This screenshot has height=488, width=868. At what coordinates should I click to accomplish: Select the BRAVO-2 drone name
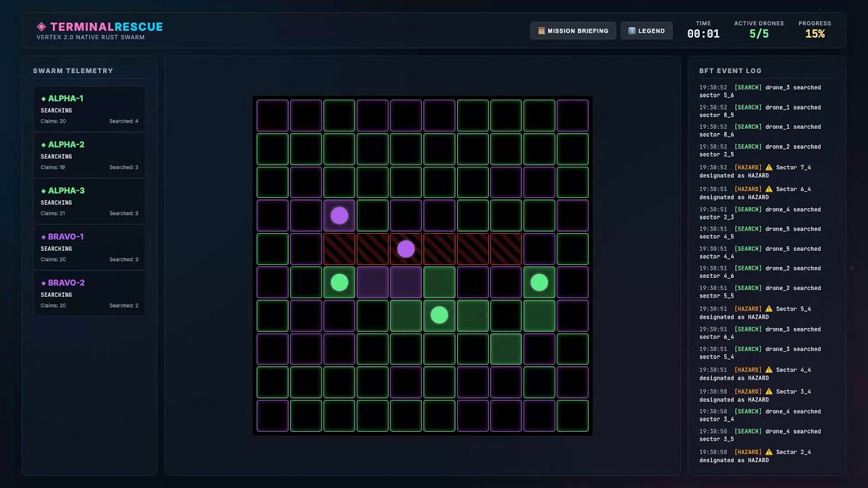click(x=66, y=283)
